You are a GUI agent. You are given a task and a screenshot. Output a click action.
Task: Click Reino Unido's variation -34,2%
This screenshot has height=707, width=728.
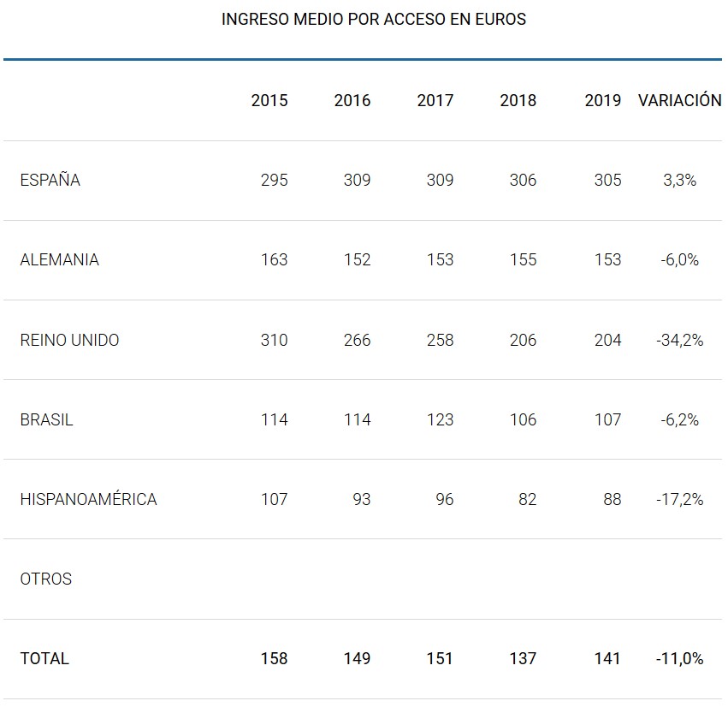click(680, 340)
